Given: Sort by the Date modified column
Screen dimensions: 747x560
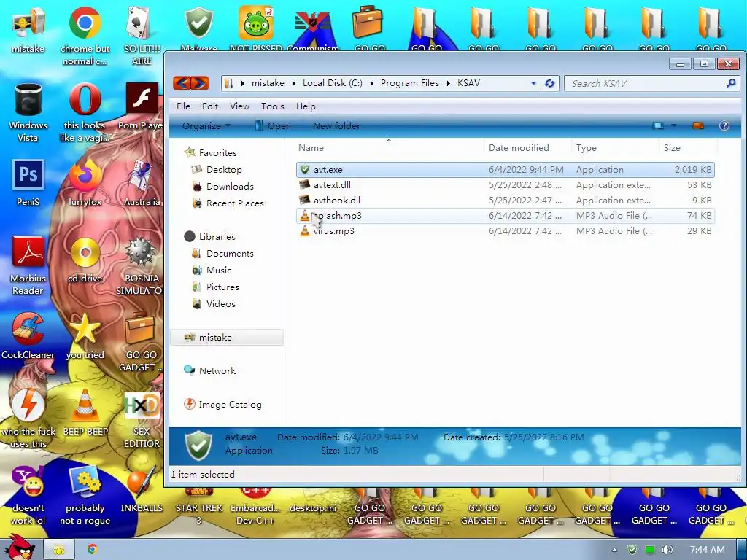Looking at the screenshot, I should [x=527, y=147].
